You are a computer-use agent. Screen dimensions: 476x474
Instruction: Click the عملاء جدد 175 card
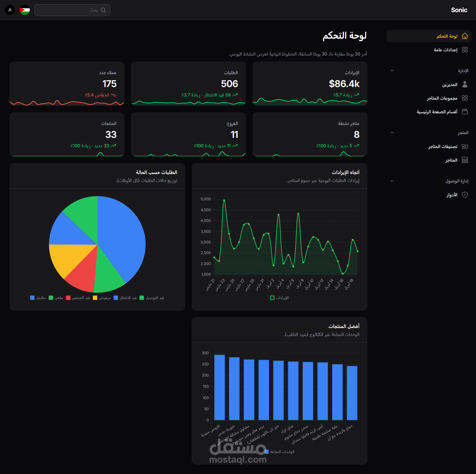tap(67, 84)
